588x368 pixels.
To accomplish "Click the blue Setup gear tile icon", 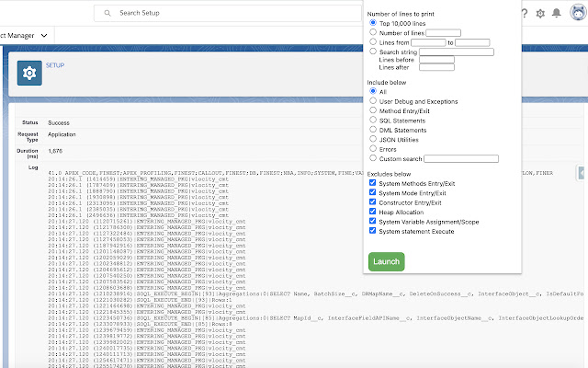I will (x=30, y=73).
